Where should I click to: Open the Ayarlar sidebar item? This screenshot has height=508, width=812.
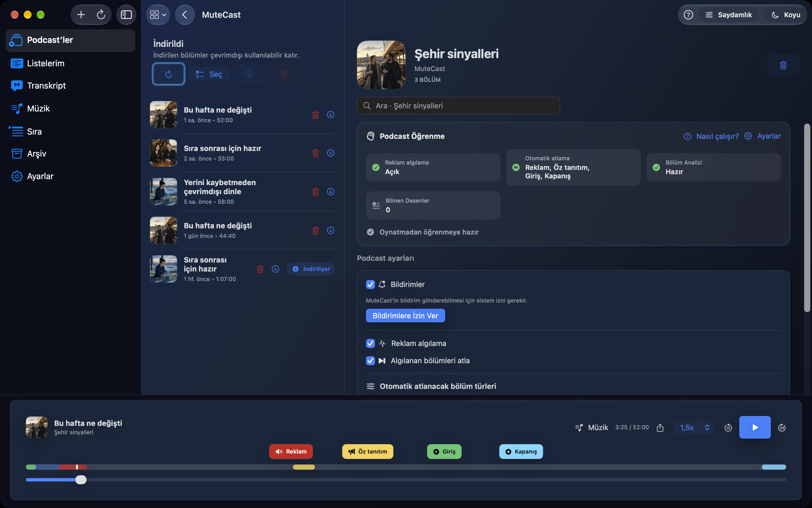[x=70, y=176]
